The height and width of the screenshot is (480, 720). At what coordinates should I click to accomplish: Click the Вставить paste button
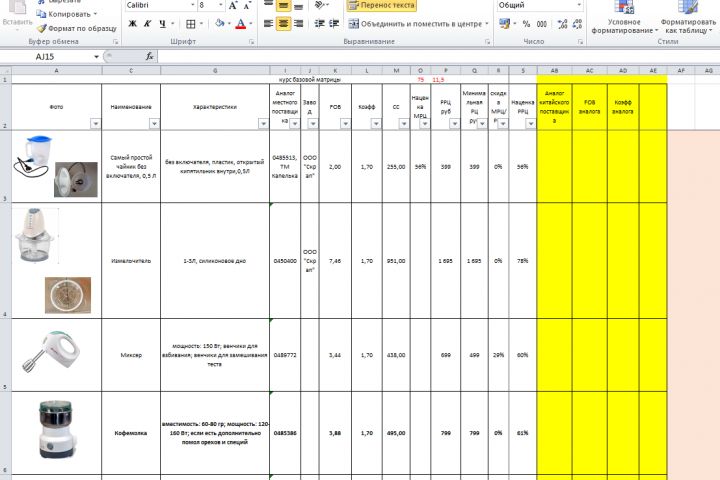17,14
